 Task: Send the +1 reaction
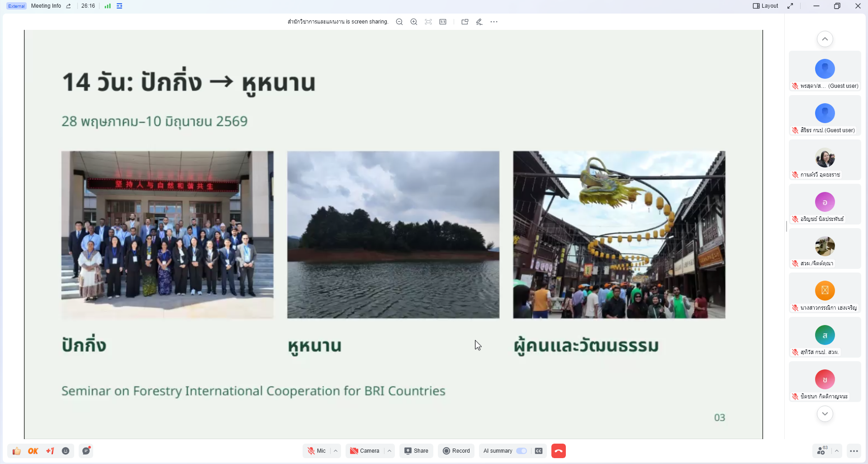click(x=50, y=451)
